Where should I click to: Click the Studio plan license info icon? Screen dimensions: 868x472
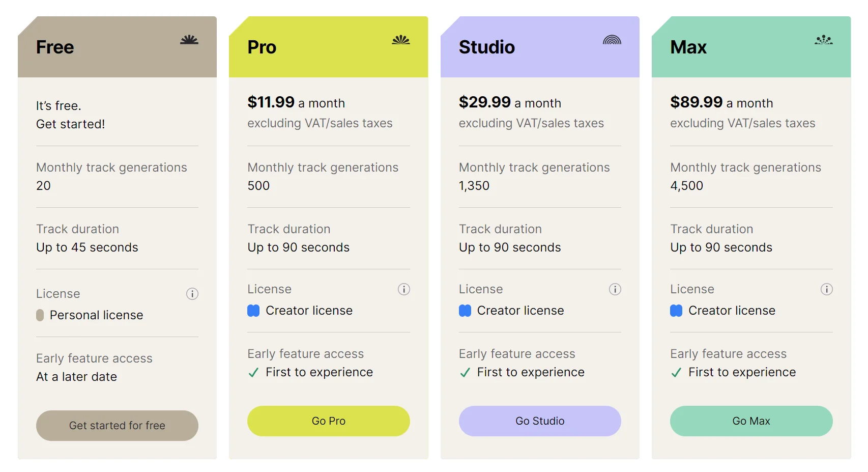615,289
